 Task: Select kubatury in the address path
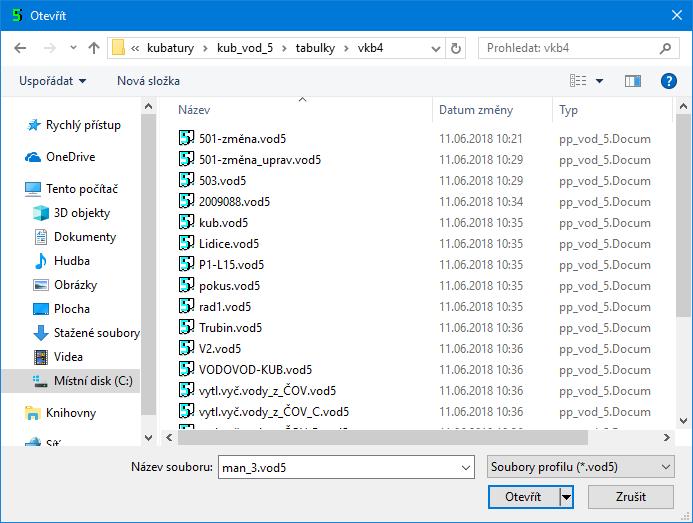click(170, 48)
